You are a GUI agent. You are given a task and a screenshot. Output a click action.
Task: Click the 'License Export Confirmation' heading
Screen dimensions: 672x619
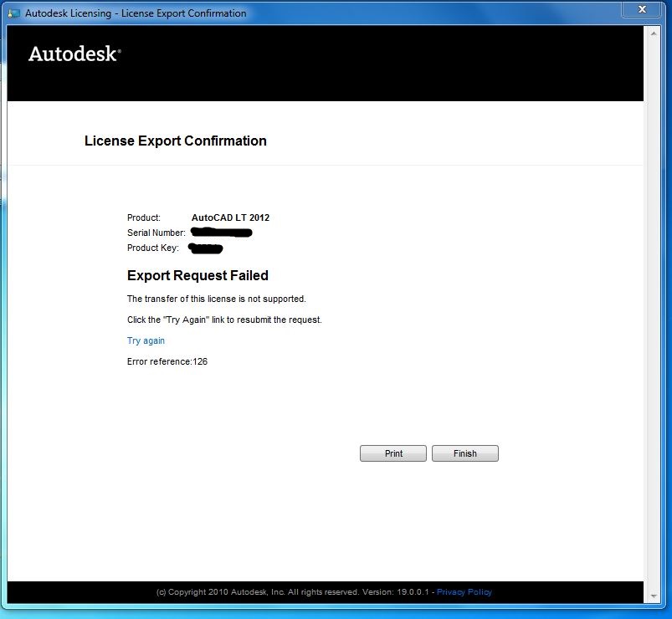point(175,141)
